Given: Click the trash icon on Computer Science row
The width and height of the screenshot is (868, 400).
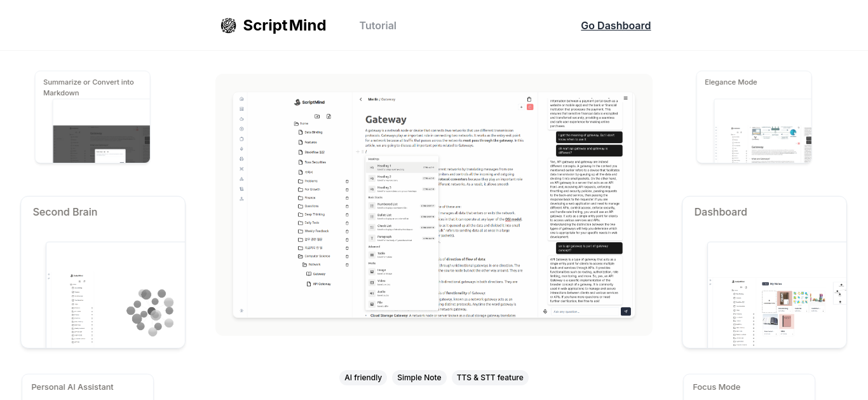Looking at the screenshot, I should [x=347, y=256].
